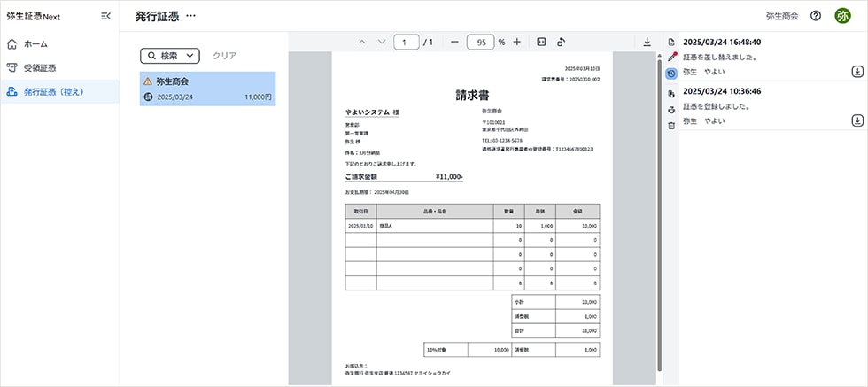This screenshot has height=387, width=868.
Task: Click the zoom percentage field
Action: [x=479, y=42]
